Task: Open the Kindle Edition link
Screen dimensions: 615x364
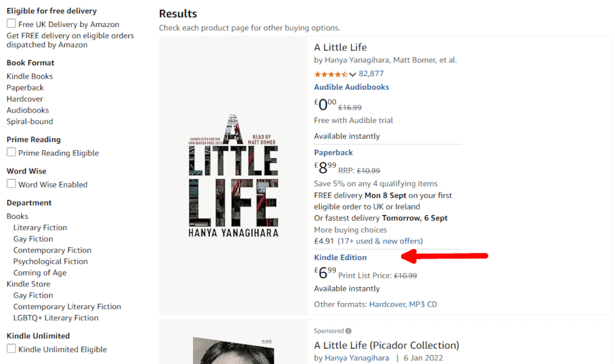Action: [x=340, y=258]
